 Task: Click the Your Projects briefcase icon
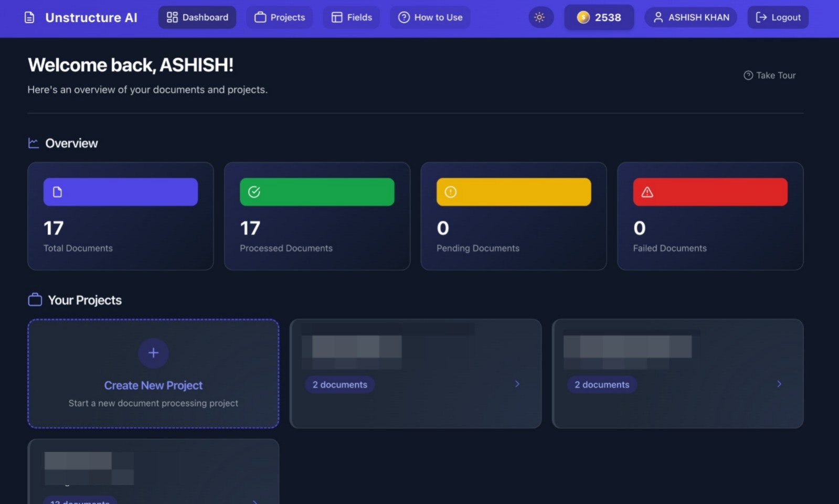coord(35,300)
